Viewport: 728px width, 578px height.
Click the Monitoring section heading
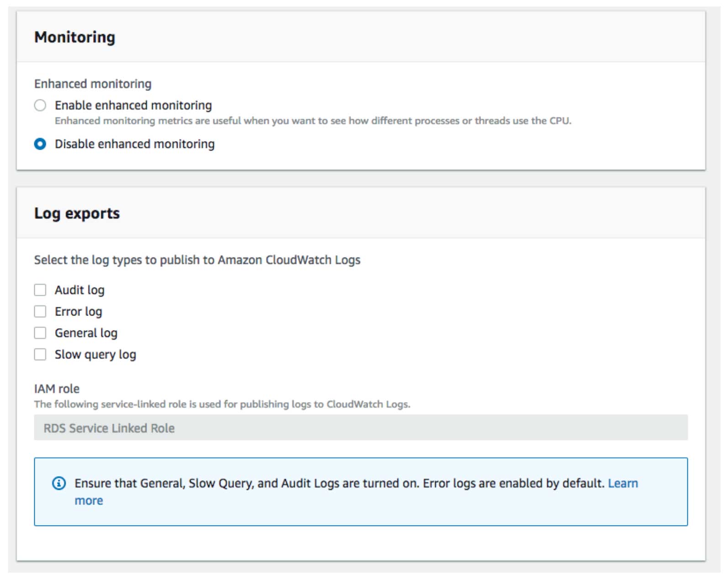tap(75, 37)
